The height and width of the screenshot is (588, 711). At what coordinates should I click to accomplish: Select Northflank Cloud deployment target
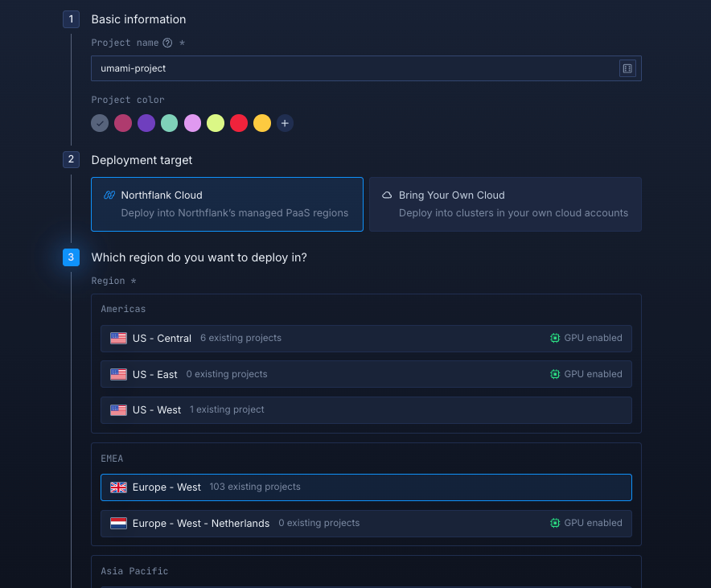[227, 204]
